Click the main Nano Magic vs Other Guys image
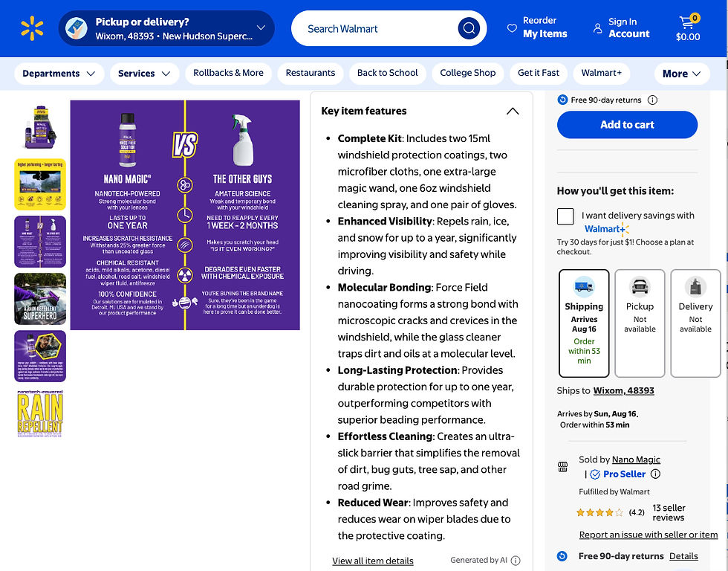Image resolution: width=728 pixels, height=571 pixels. click(185, 215)
